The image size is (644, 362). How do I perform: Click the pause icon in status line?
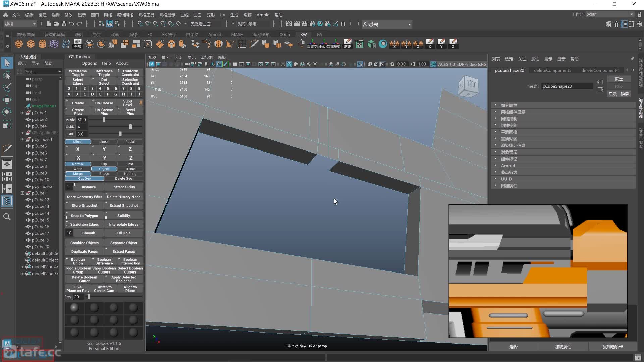[343, 24]
